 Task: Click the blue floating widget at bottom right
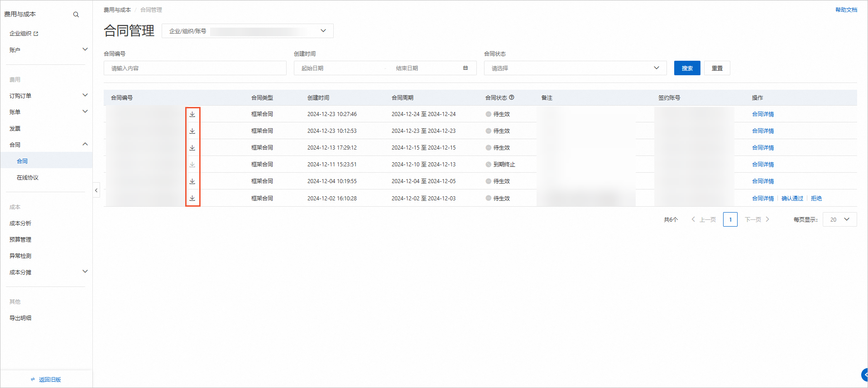coord(864,375)
